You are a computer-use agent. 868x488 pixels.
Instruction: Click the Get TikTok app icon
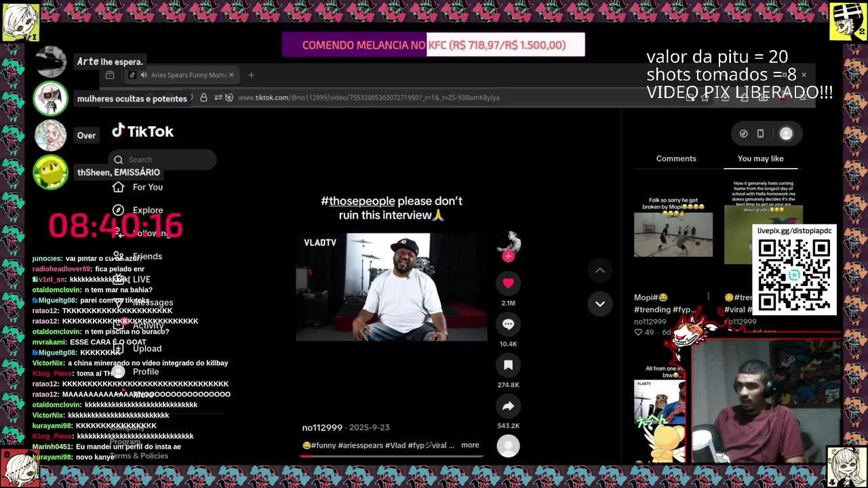click(x=743, y=134)
